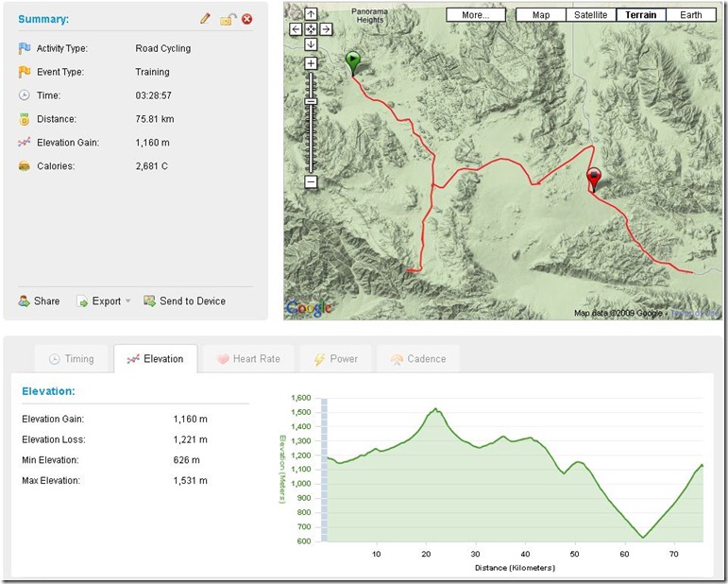Pan the map up
The height and width of the screenshot is (584, 728).
tap(311, 14)
